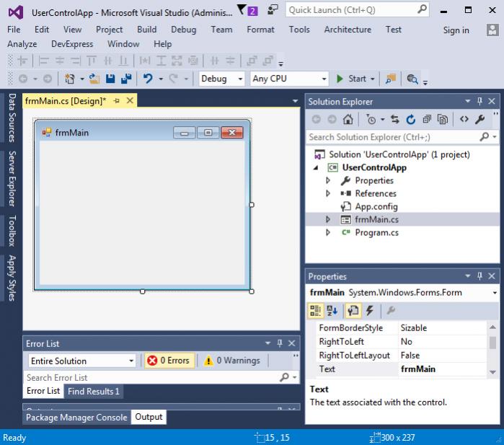Screen dimensions: 504x445
Task: Click the Solution Explorer Home icon
Action: (x=348, y=119)
